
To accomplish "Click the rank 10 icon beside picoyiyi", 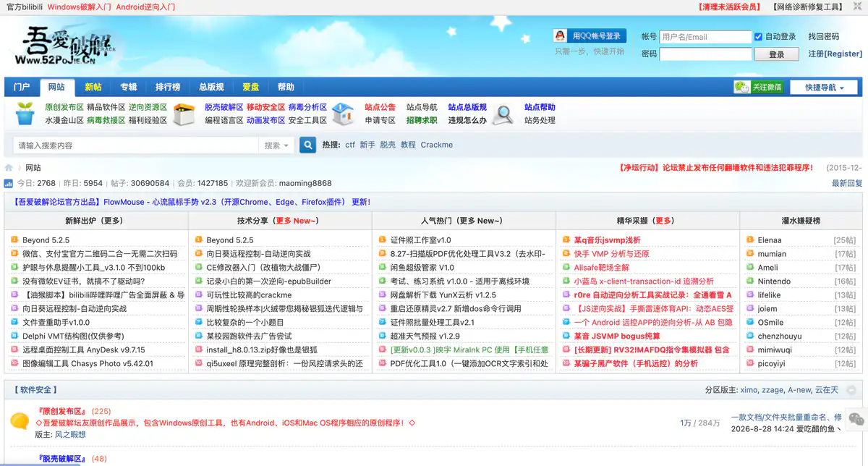I will (x=750, y=364).
